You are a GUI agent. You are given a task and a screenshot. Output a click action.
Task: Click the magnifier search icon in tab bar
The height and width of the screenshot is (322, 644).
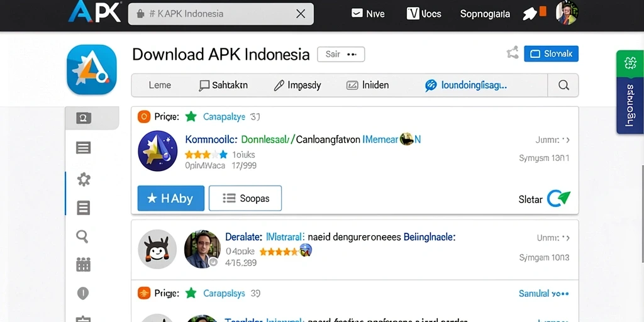click(x=563, y=85)
